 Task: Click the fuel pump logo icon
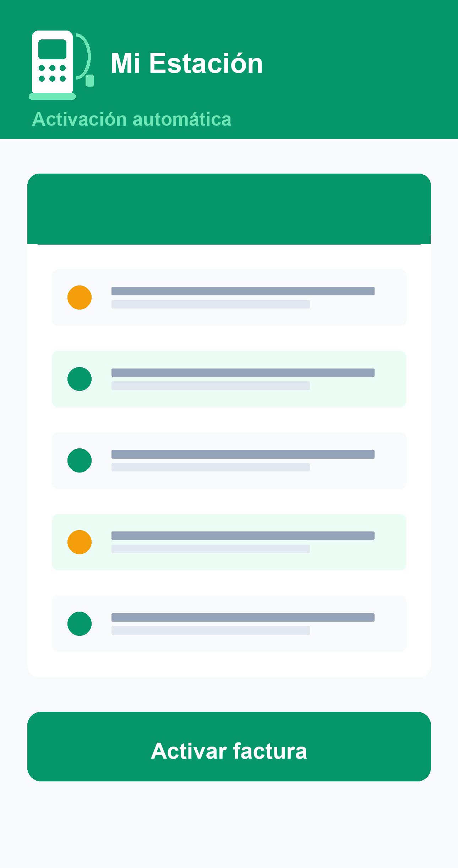coord(61,65)
